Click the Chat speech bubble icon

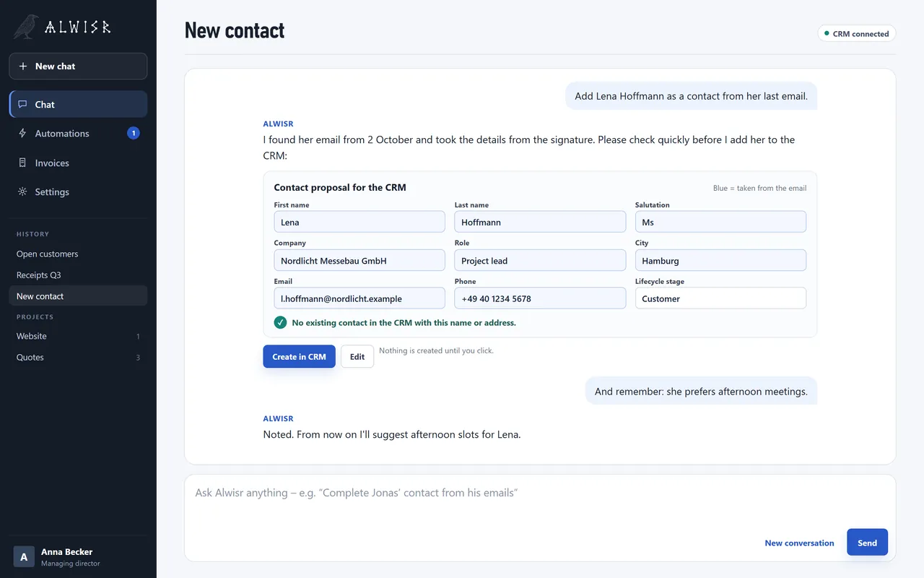pyautogui.click(x=22, y=104)
